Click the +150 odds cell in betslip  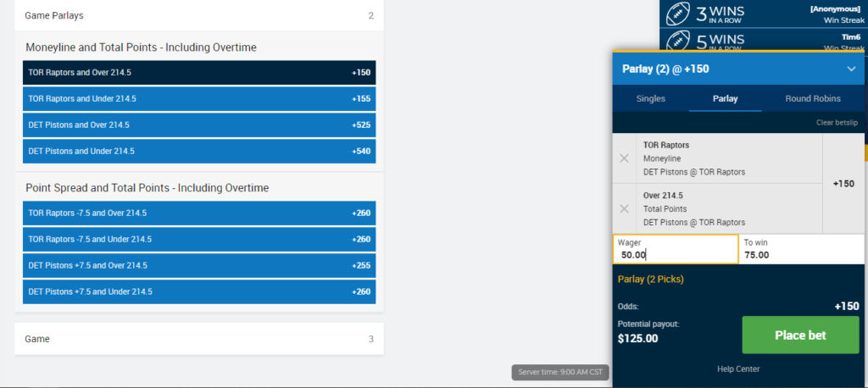[x=843, y=184]
